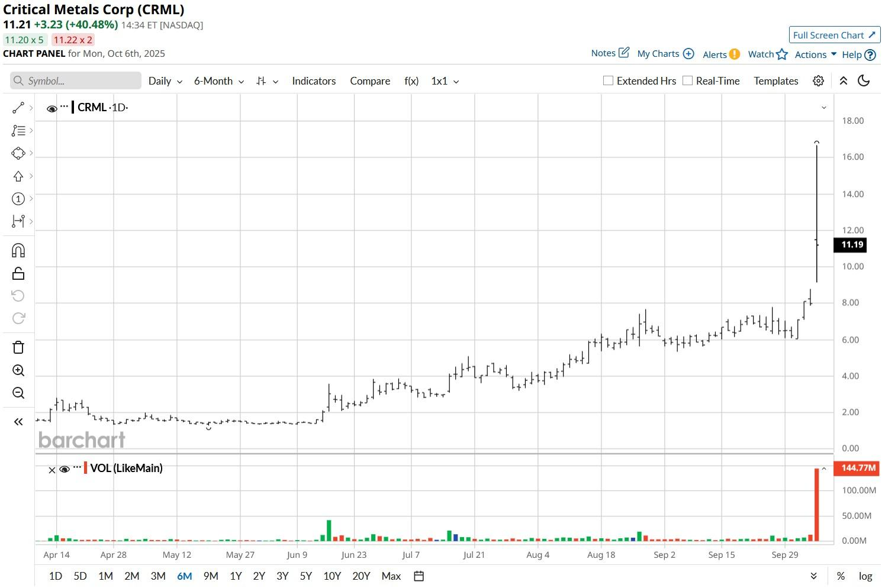Image resolution: width=885 pixels, height=588 pixels.
Task: Expand the main chart pane chevron
Action: coord(823,108)
